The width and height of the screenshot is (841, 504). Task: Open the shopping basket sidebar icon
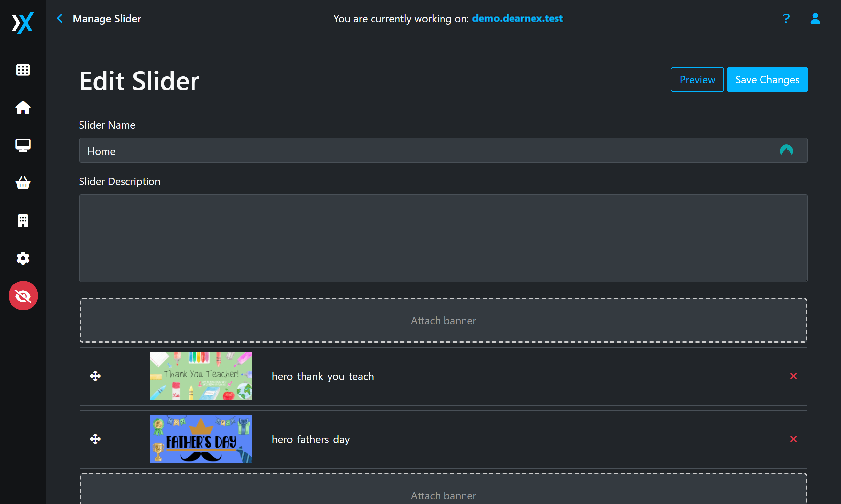(23, 183)
